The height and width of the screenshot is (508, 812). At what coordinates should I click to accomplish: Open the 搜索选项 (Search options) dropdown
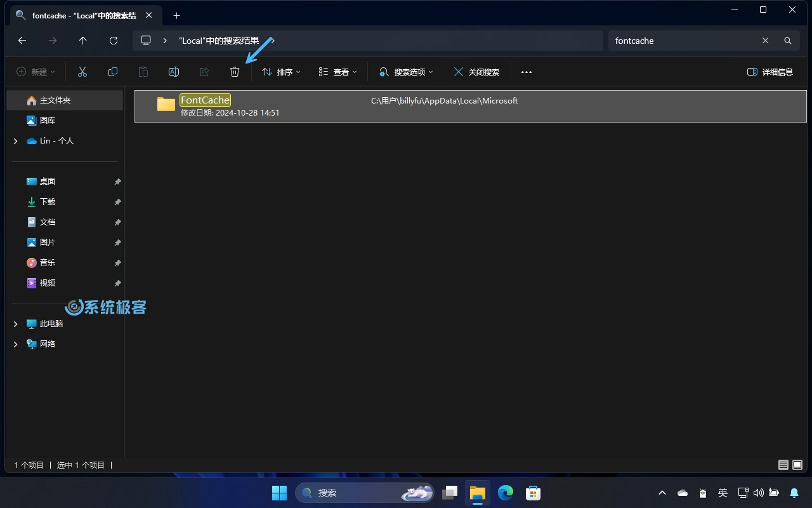406,72
